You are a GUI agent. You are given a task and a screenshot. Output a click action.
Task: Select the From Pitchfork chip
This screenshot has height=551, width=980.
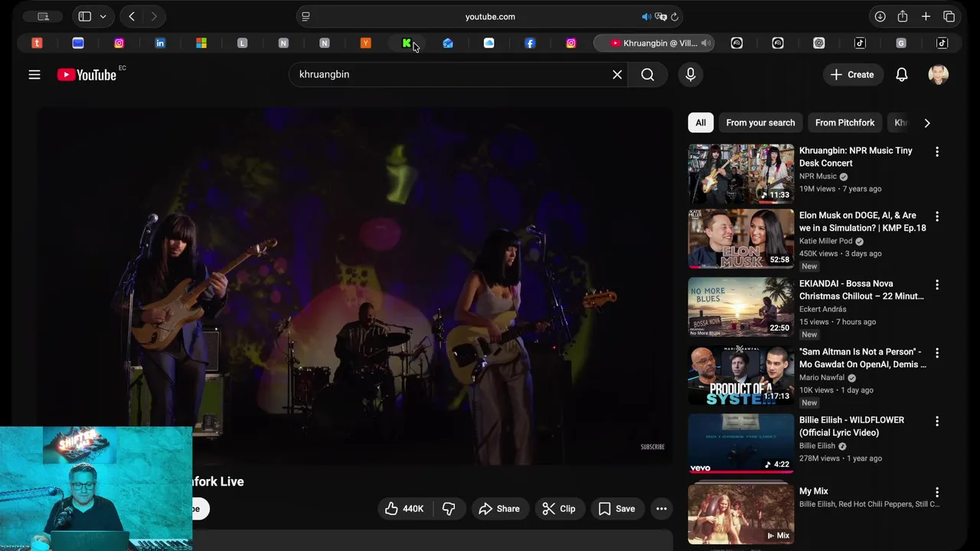click(844, 122)
